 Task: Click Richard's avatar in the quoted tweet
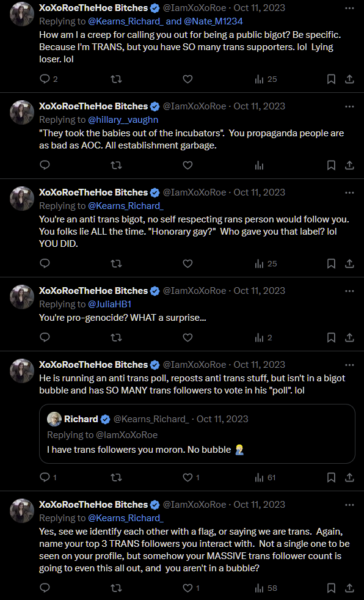(54, 419)
